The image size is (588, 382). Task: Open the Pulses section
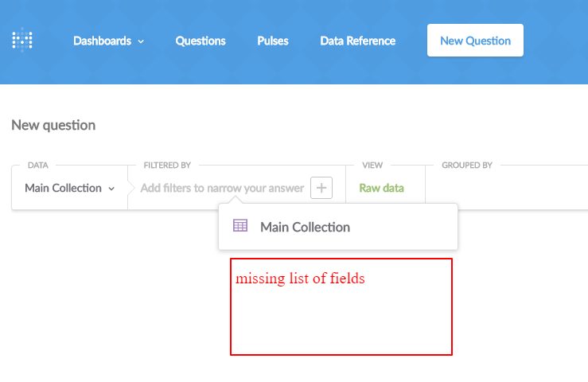273,41
